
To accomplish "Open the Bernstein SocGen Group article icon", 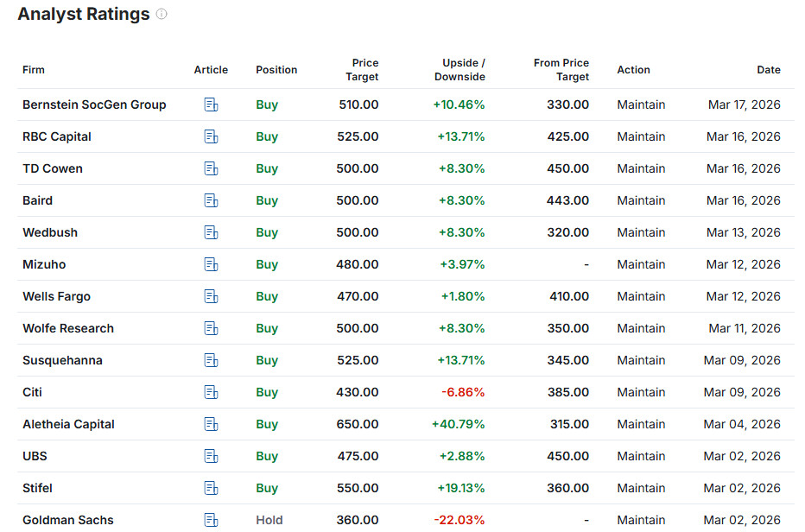I will pyautogui.click(x=211, y=104).
